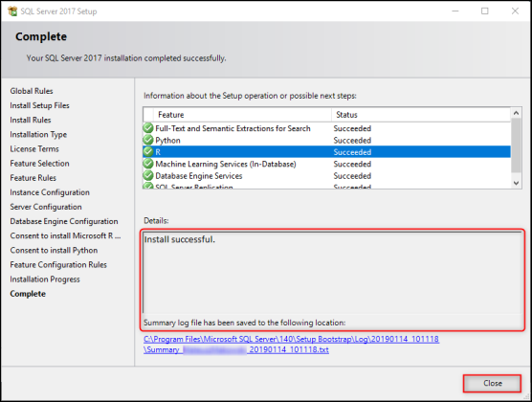Click green check icon beside R row
The width and height of the screenshot is (532, 402).
(x=148, y=152)
